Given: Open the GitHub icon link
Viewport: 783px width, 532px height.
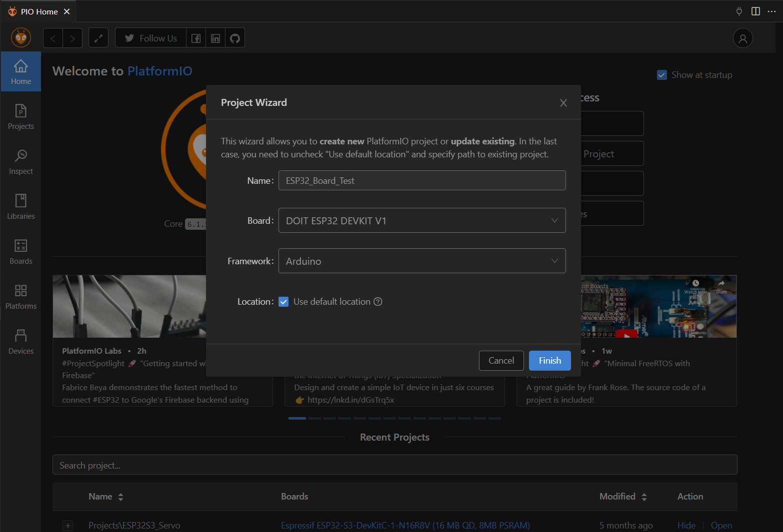Looking at the screenshot, I should pyautogui.click(x=235, y=38).
